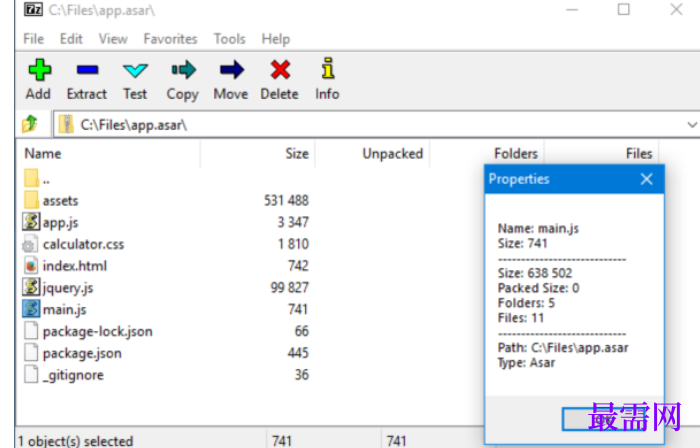Click the Extract toolbar icon

tap(87, 70)
